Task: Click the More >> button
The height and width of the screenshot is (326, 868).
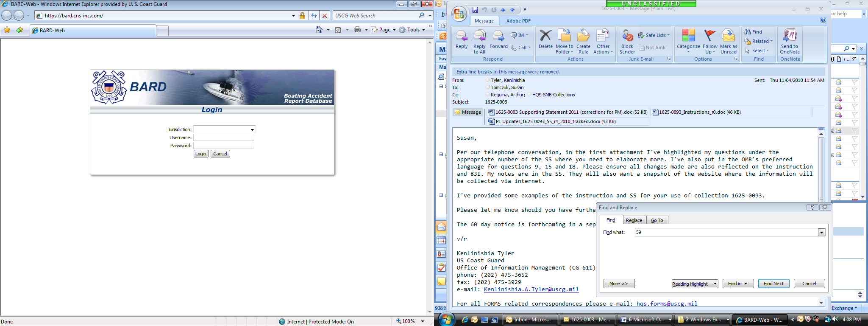Action: click(x=619, y=284)
